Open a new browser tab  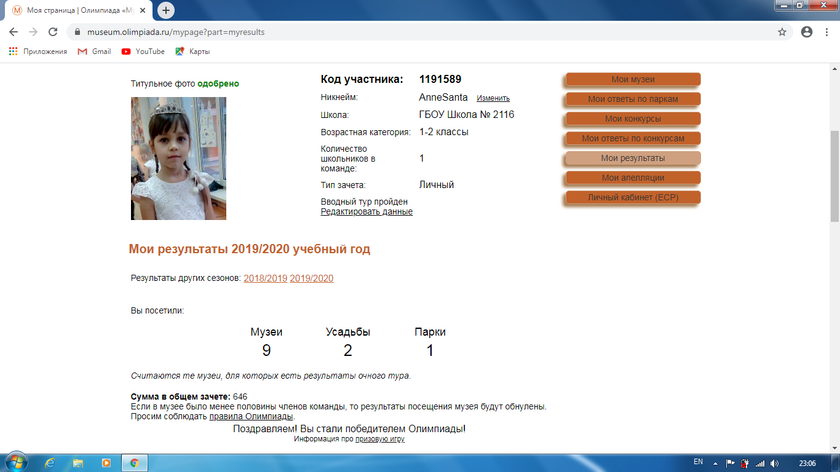166,10
